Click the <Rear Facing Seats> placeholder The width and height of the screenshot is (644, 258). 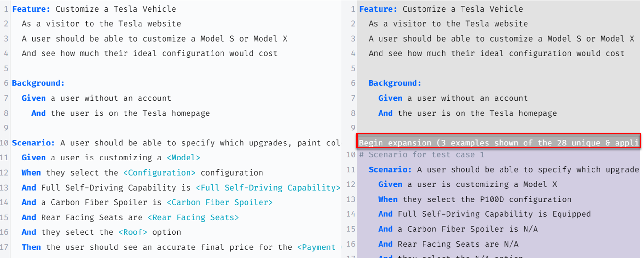click(x=193, y=217)
